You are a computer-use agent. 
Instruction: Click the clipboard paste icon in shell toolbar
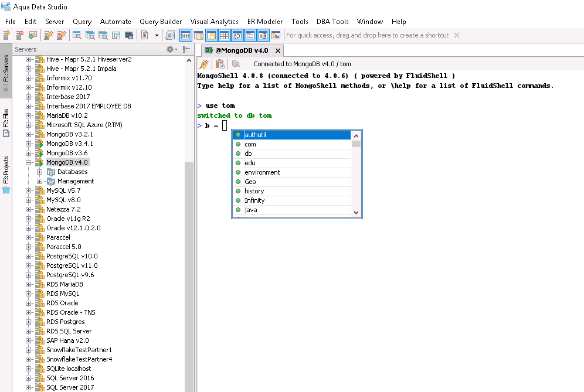220,64
